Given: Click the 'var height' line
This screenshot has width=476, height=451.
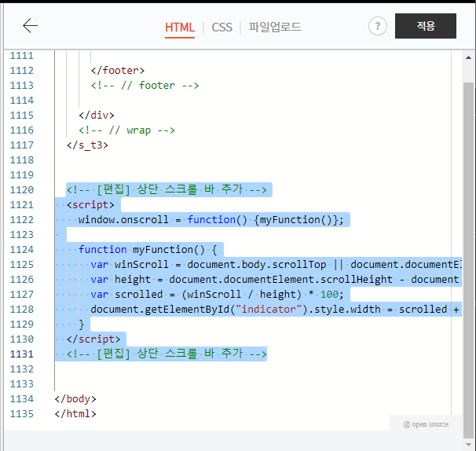Looking at the screenshot, I should [276, 280].
